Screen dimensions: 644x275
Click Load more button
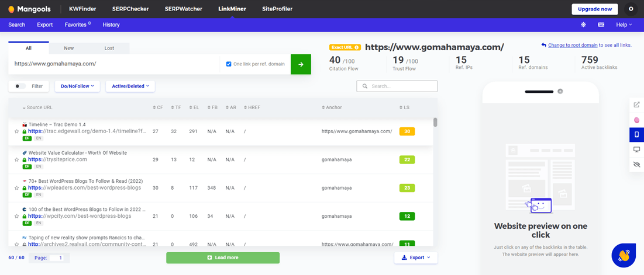(x=223, y=257)
